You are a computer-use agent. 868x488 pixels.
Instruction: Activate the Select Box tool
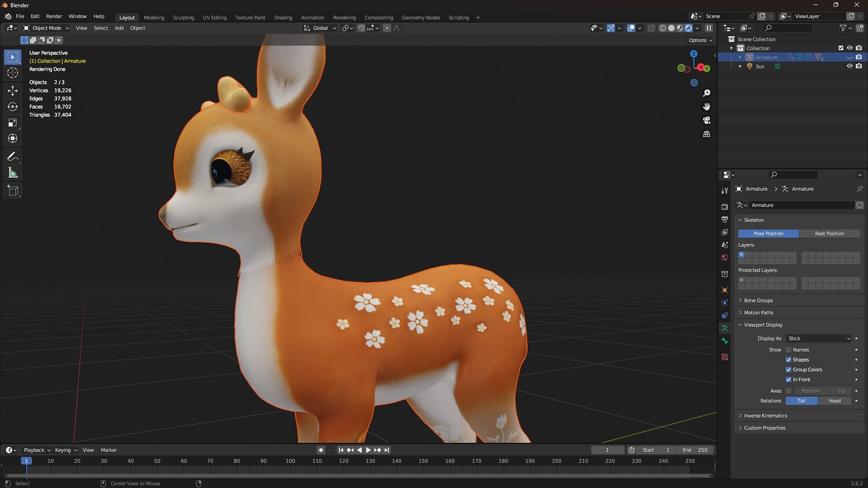13,57
